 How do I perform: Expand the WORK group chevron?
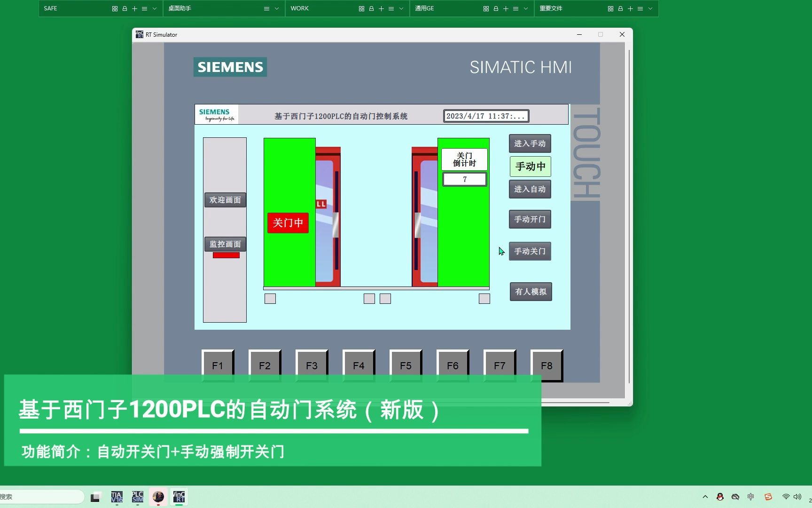401,8
